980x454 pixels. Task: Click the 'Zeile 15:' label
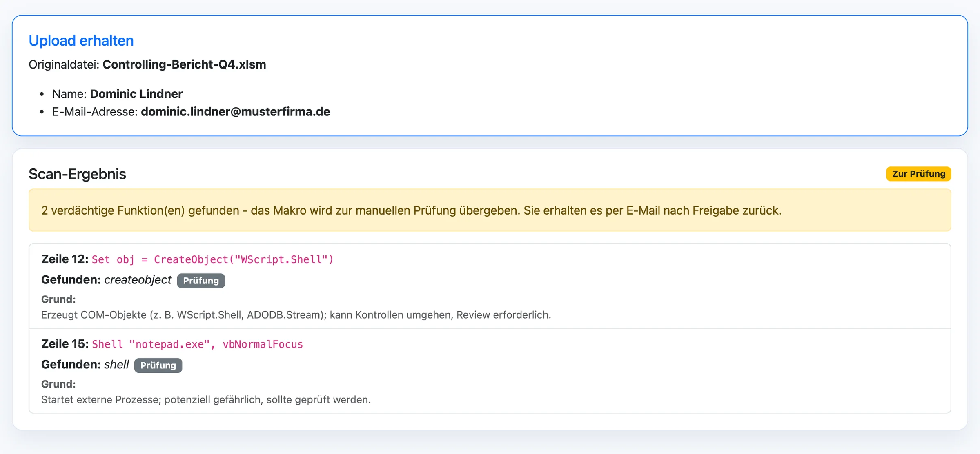(x=65, y=344)
